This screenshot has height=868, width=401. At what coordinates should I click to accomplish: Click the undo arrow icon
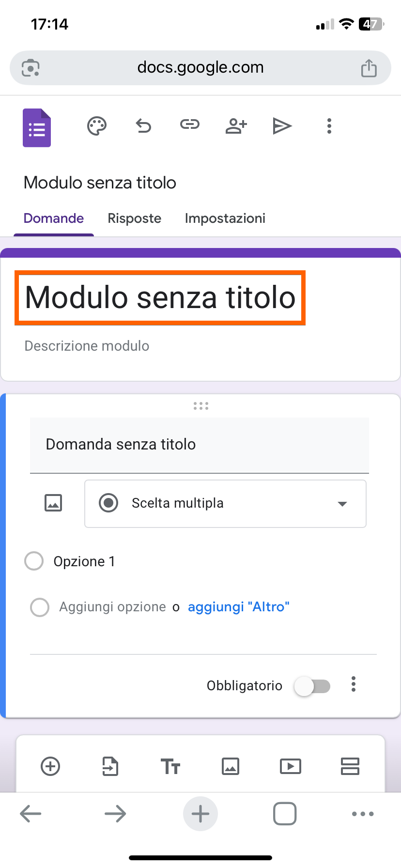pos(143,126)
